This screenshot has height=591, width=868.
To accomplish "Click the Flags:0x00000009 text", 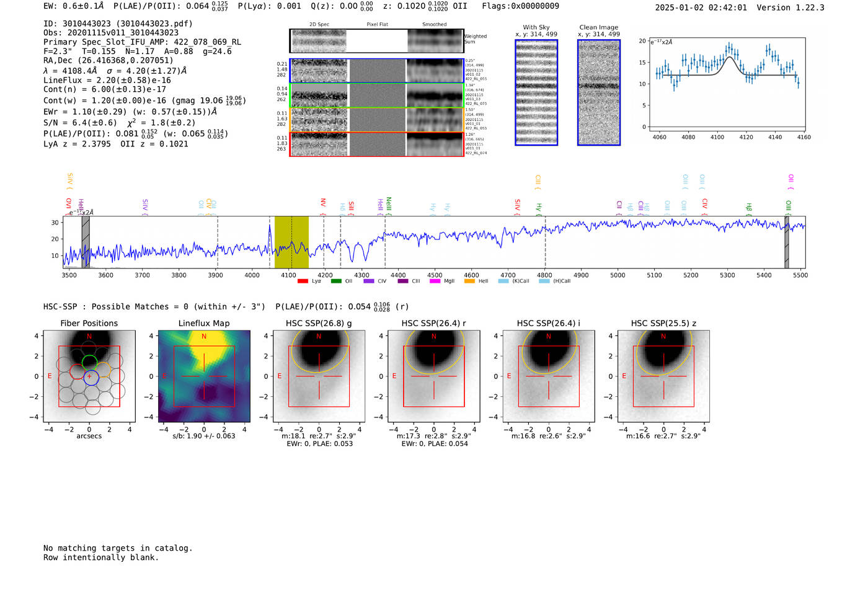I will (x=520, y=6).
